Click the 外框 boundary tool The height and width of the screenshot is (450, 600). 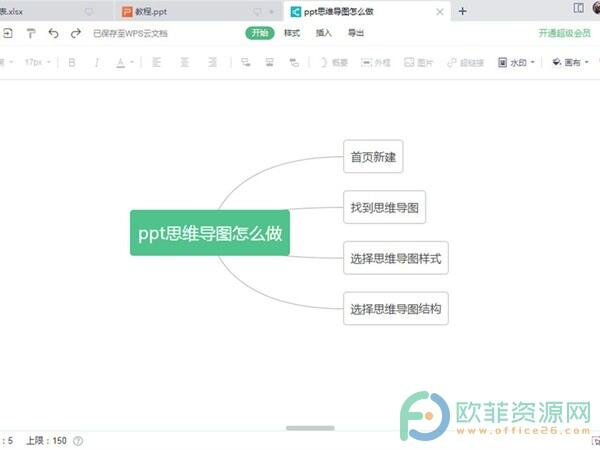pyautogui.click(x=375, y=62)
